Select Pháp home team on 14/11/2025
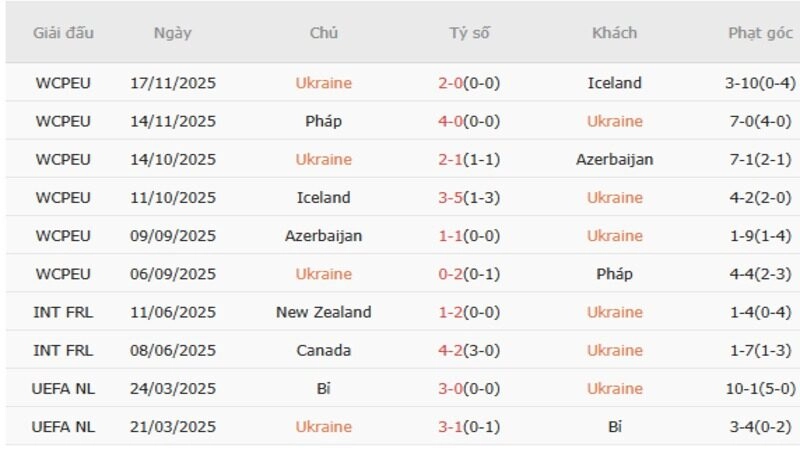Screen dimensions: 800x450 (323, 121)
